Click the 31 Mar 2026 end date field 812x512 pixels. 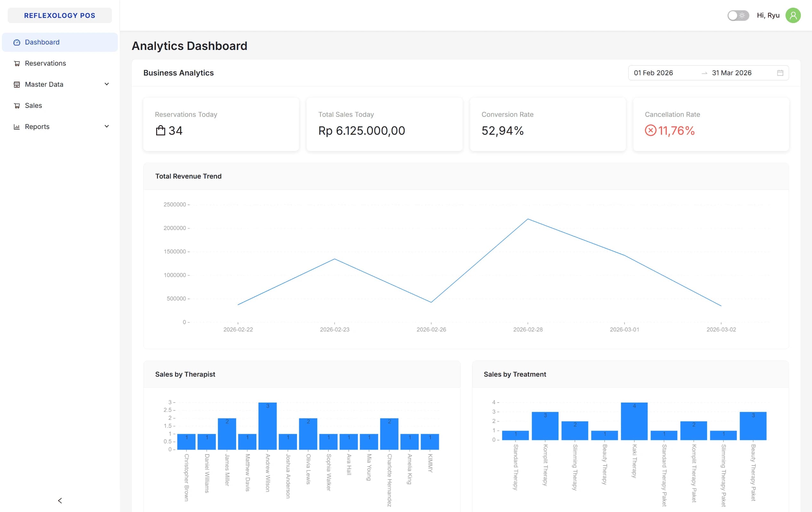[x=731, y=73]
